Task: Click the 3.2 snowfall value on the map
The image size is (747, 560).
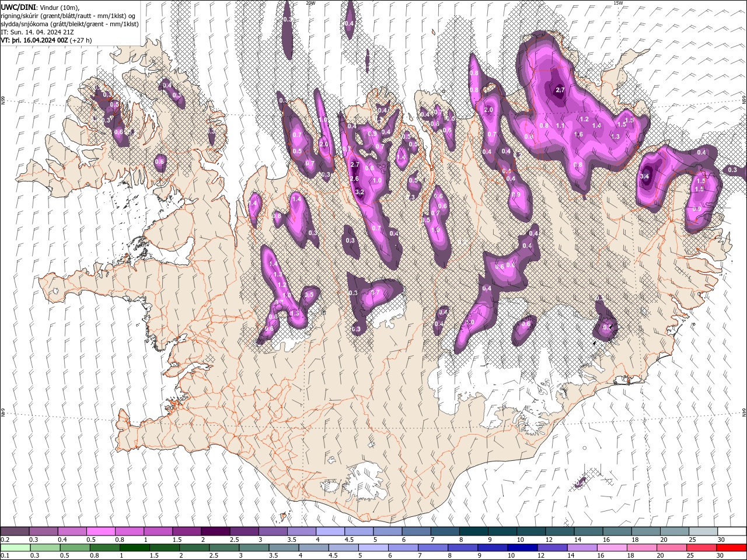Action: click(x=359, y=192)
